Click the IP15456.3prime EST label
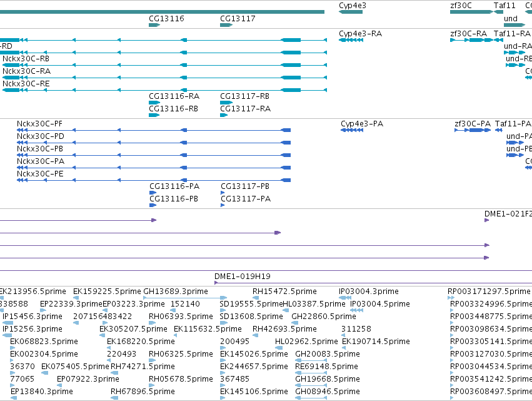Image resolution: width=532 pixels, height=401 pixels. click(33, 317)
